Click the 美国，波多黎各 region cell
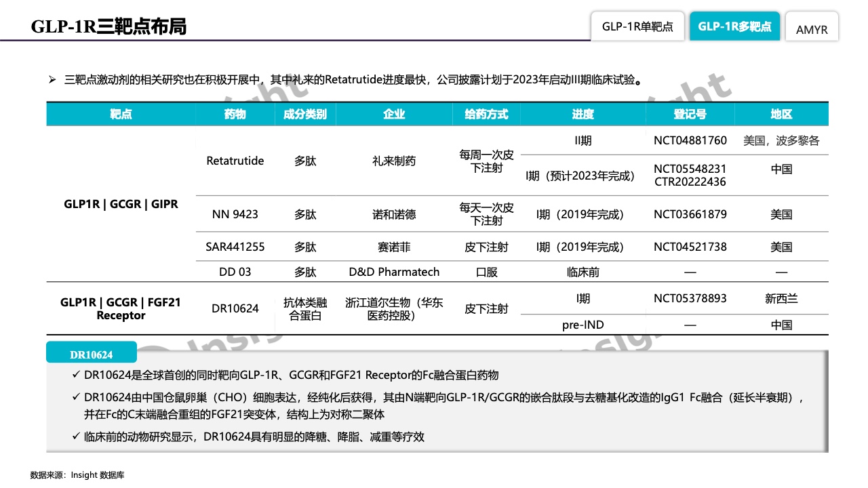868x488 pixels. [781, 140]
